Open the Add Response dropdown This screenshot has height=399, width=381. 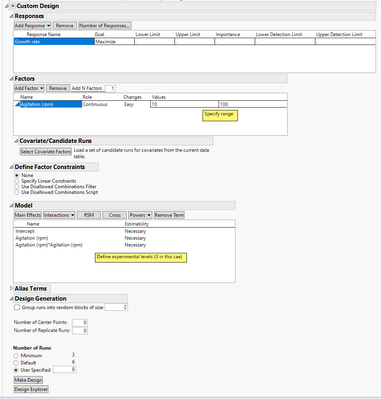32,26
